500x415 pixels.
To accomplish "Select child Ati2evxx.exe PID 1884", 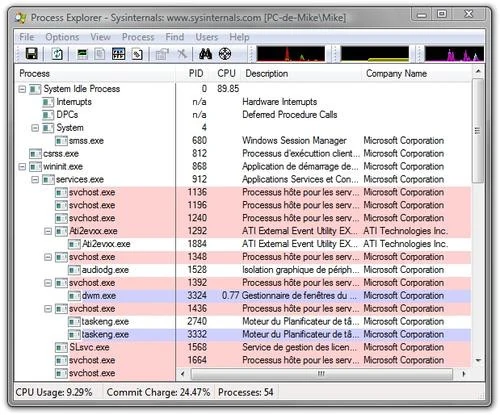I will 106,244.
